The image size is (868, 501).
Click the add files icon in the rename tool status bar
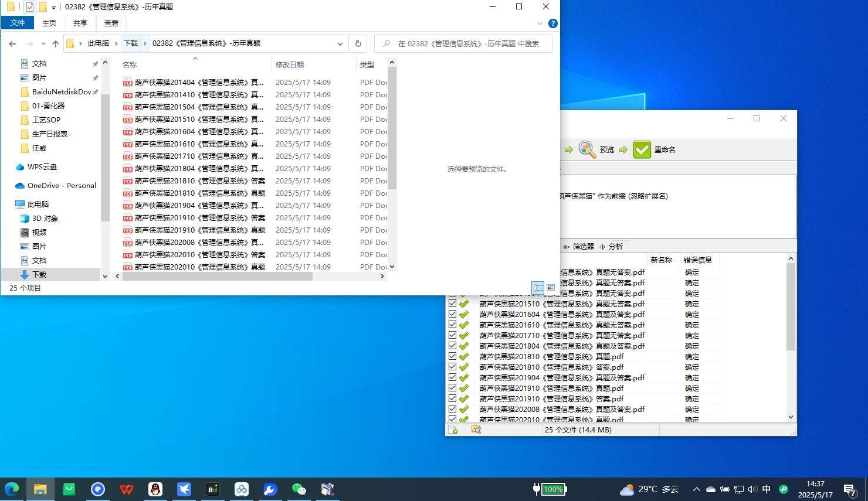[x=453, y=430]
